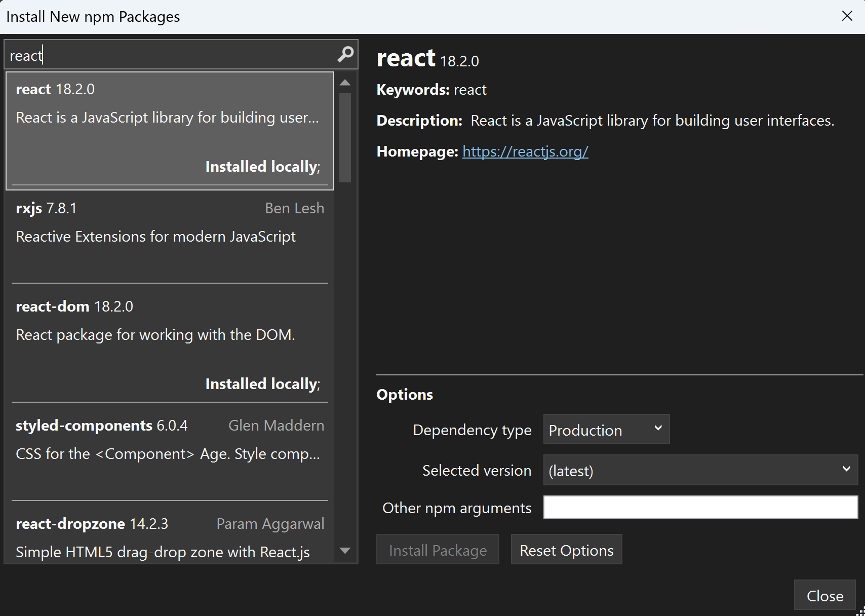Expand the Selected version dropdown
The width and height of the screenshot is (865, 616).
pos(700,470)
